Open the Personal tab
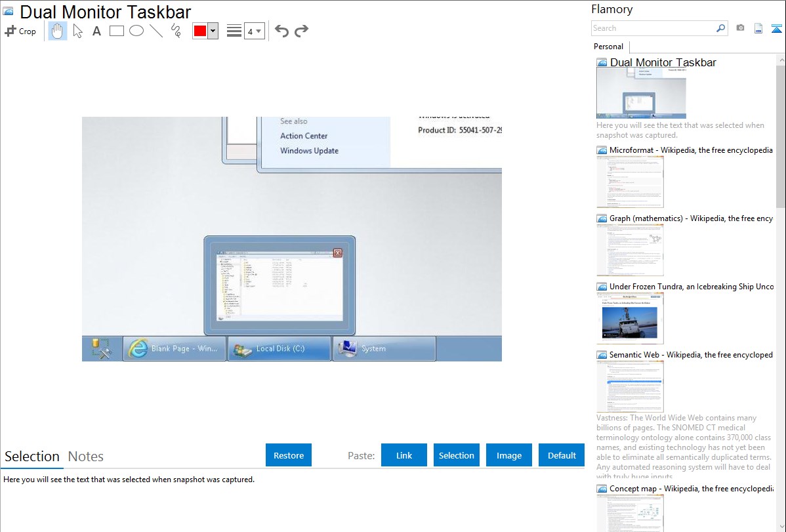Image resolution: width=786 pixels, height=532 pixels. (x=609, y=47)
